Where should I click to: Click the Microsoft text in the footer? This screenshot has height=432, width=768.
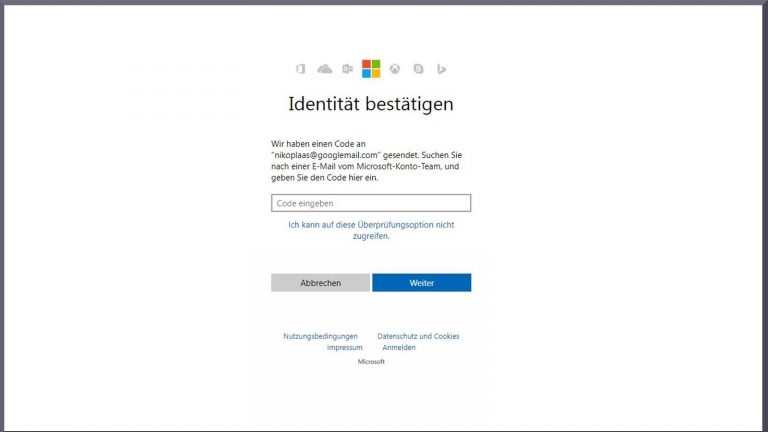(371, 361)
